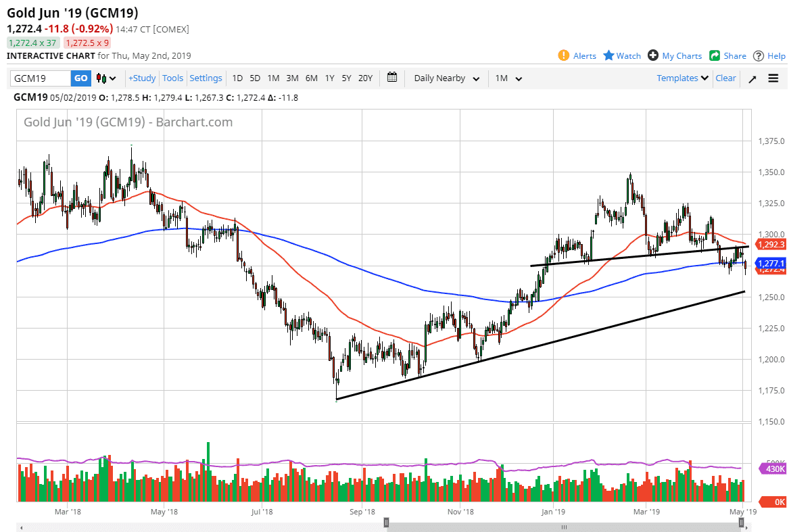Open the +Study menu
Screen dimensions: 789x532
(x=142, y=78)
